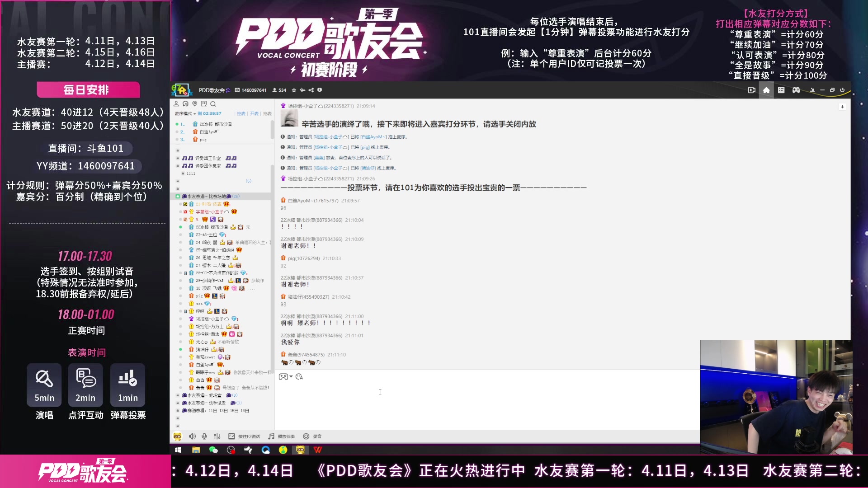Click the 534 online user count

tap(279, 90)
